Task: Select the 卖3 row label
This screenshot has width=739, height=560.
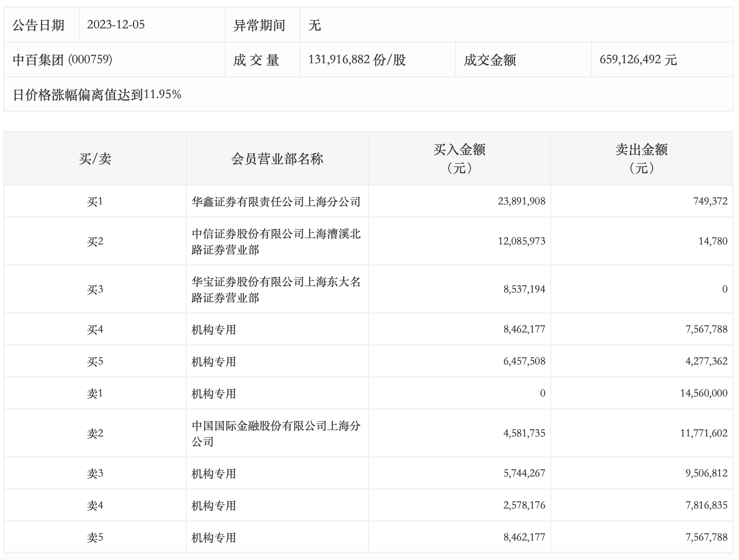Action: coord(95,473)
